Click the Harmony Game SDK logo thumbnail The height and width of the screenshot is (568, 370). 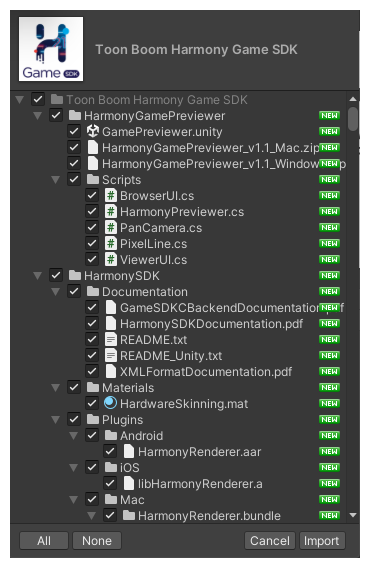coord(51,49)
